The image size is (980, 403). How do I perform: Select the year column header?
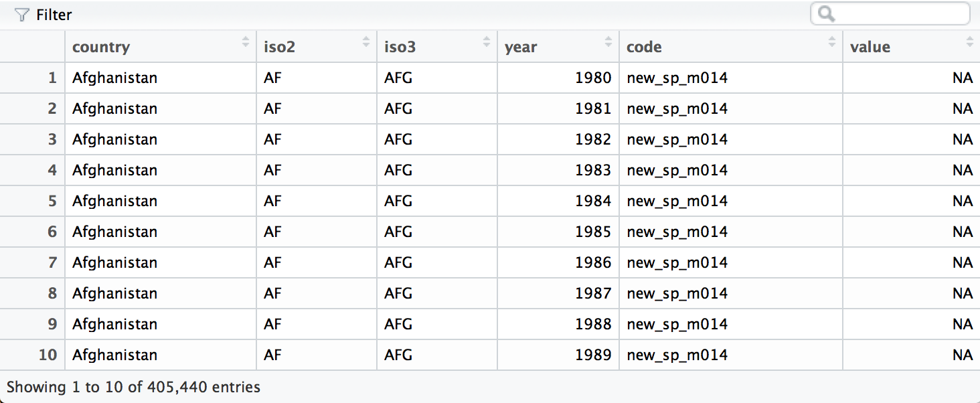tap(521, 47)
